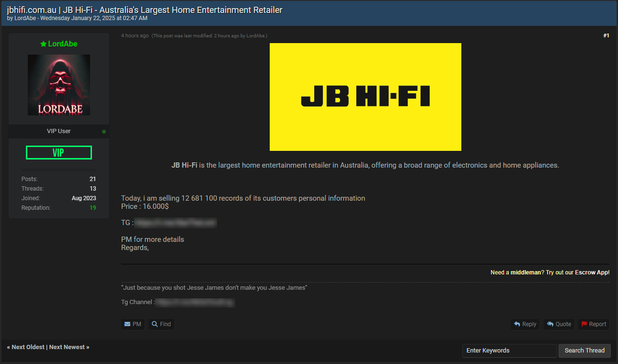
Task: Open the Escrow App link
Action: coord(592,272)
